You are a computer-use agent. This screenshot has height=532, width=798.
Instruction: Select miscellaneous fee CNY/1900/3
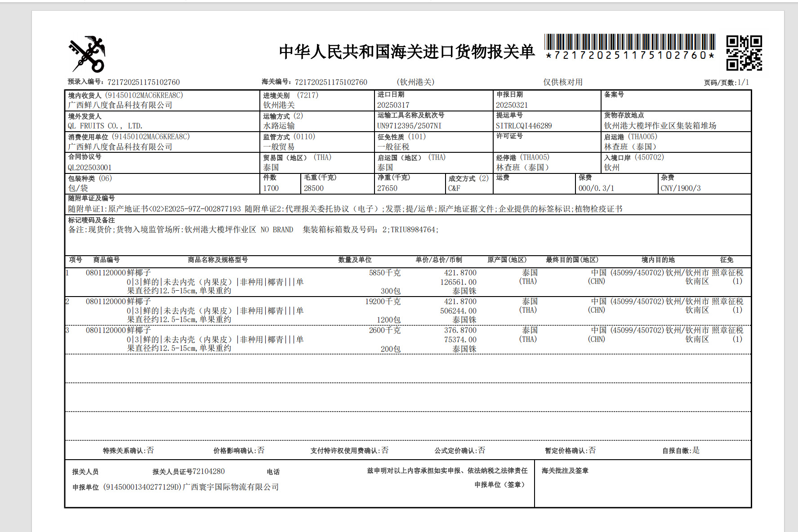coord(681,188)
